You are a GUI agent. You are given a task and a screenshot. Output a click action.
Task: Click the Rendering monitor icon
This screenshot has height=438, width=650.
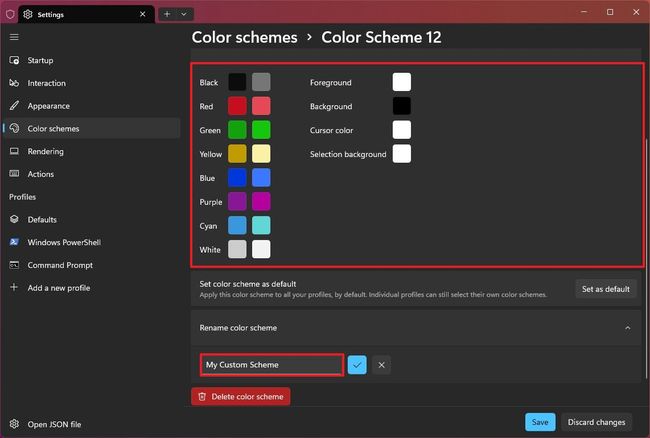coord(14,151)
